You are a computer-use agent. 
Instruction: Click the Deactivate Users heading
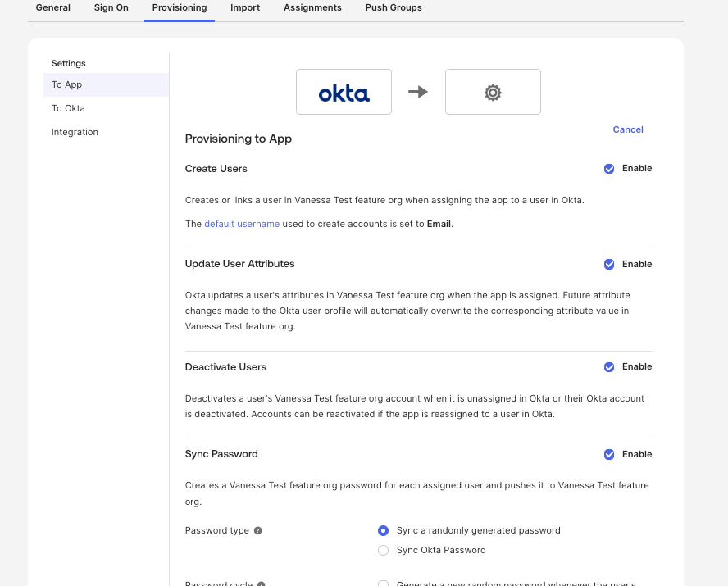coord(225,367)
